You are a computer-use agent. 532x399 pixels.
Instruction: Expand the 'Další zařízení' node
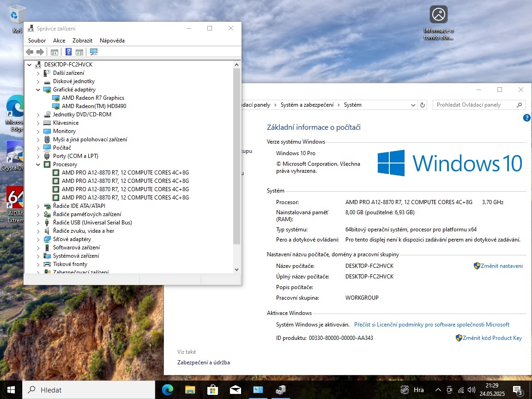click(x=38, y=73)
